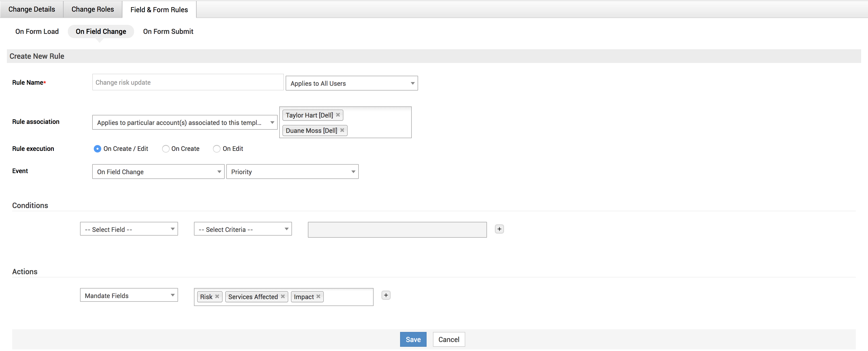The width and height of the screenshot is (868, 351).
Task: Add another action row with plus
Action: [x=386, y=295]
